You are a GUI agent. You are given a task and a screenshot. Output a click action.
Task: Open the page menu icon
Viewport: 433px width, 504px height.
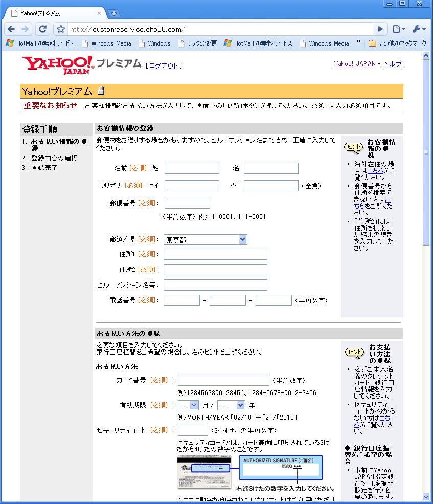[x=399, y=29]
